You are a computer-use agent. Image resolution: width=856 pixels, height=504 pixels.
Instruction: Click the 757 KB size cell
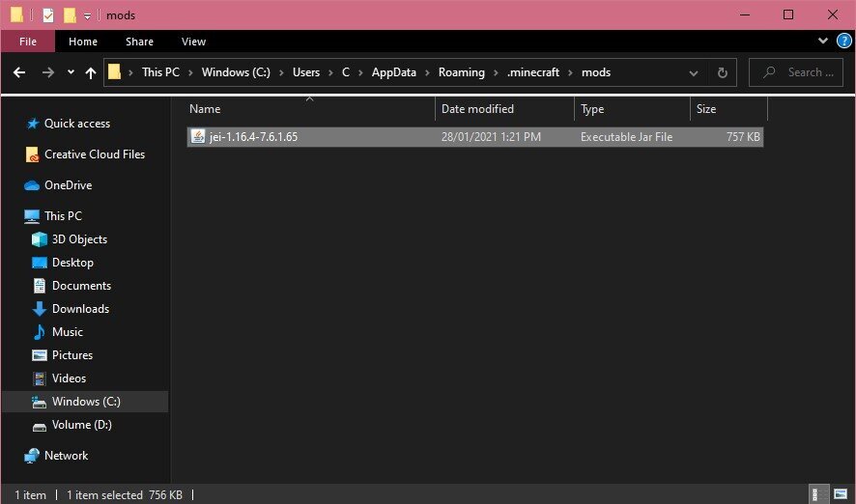[x=743, y=137]
